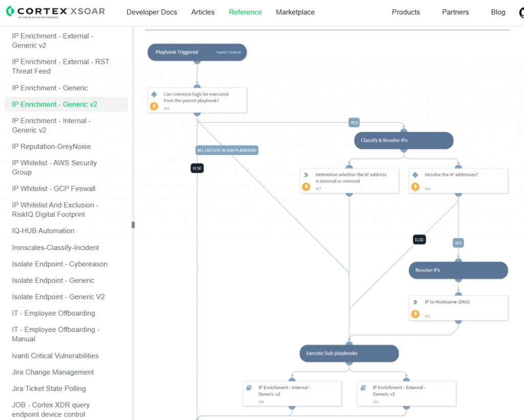This screenshot has width=524, height=420.
Task: Open IQ-HUB Automation page
Action: [43, 231]
